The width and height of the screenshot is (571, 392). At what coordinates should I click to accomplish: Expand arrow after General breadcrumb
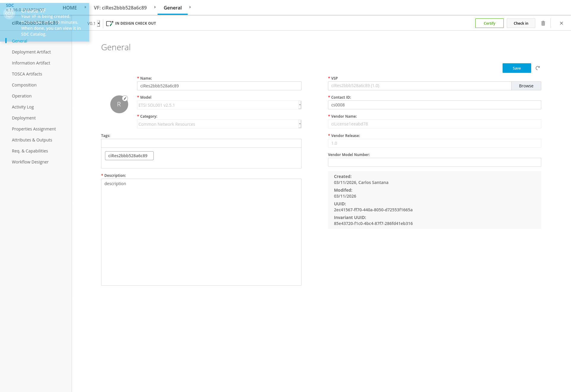point(190,7)
